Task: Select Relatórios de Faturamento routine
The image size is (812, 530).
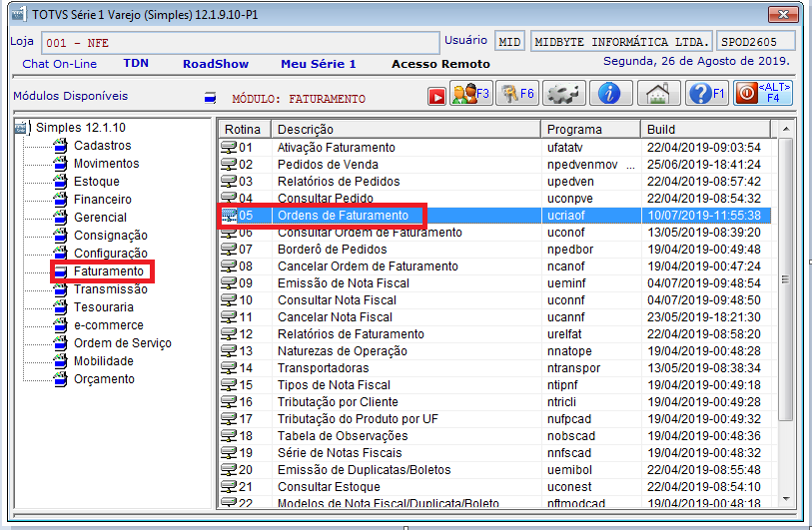Action: [x=495, y=334]
